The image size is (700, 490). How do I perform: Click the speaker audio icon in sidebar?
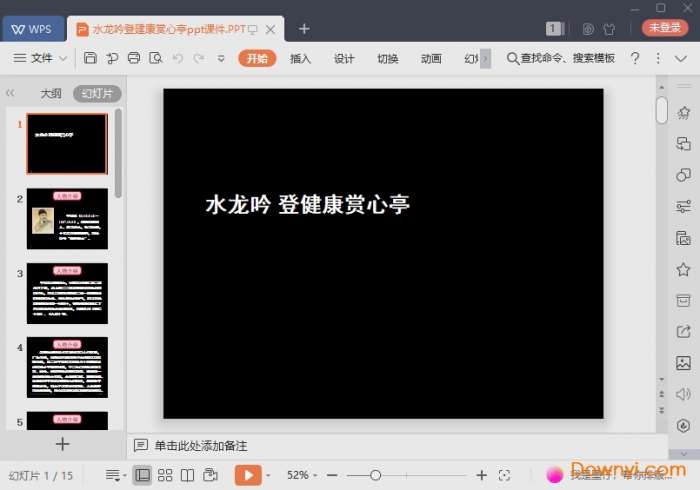click(x=683, y=394)
